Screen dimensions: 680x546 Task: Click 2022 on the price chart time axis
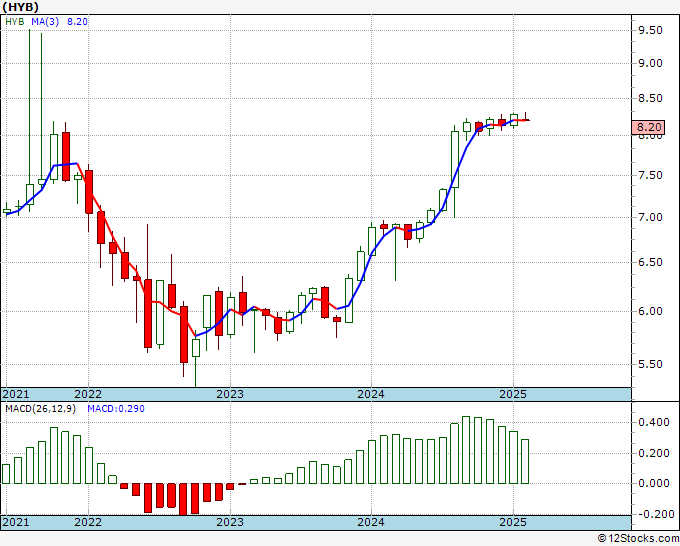click(88, 394)
